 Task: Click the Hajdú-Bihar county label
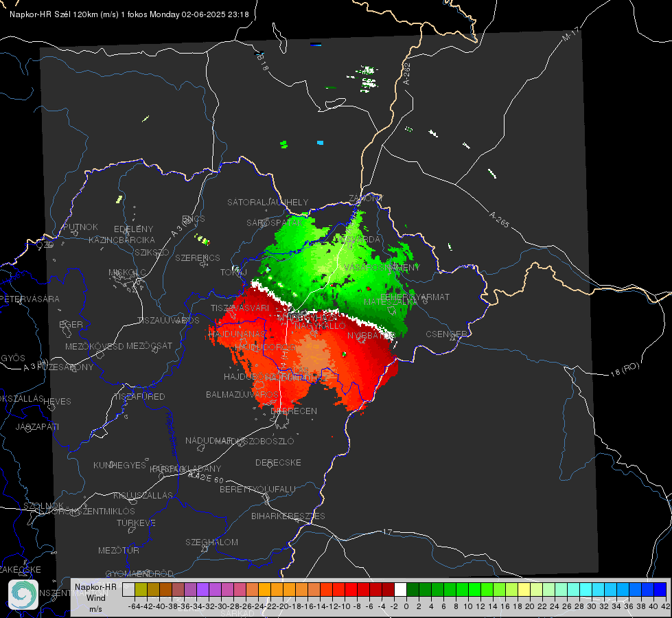point(172,434)
